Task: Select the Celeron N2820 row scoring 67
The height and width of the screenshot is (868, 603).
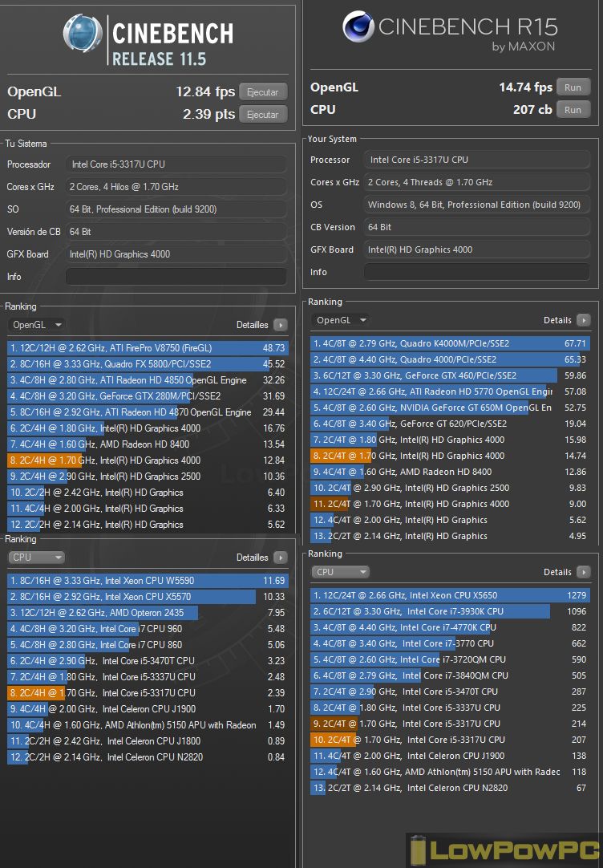Action: point(451,789)
